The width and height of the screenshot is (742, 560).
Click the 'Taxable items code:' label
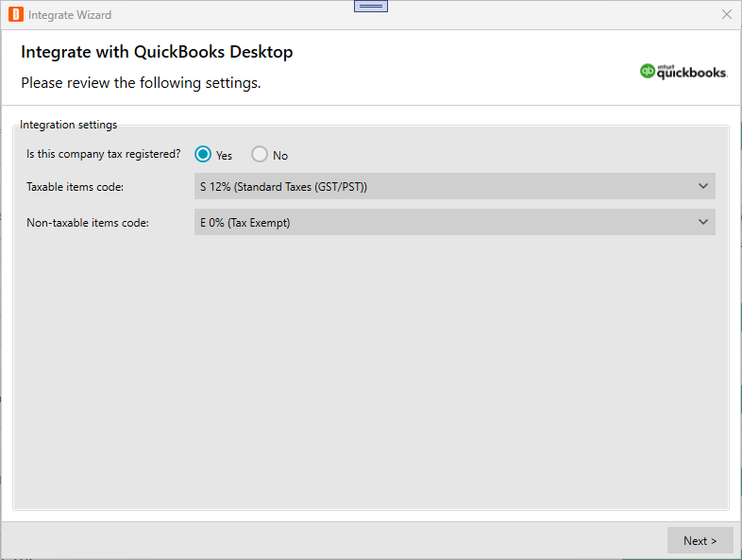[x=75, y=187]
